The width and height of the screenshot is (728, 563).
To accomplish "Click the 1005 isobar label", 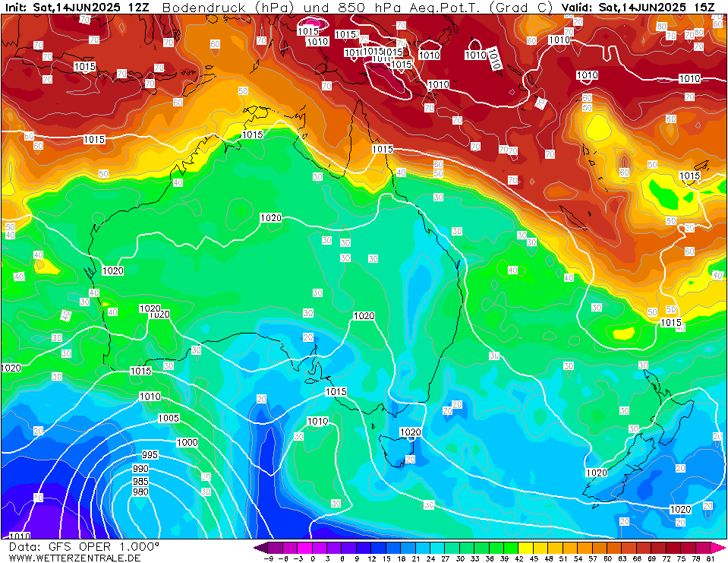I will tap(169, 418).
